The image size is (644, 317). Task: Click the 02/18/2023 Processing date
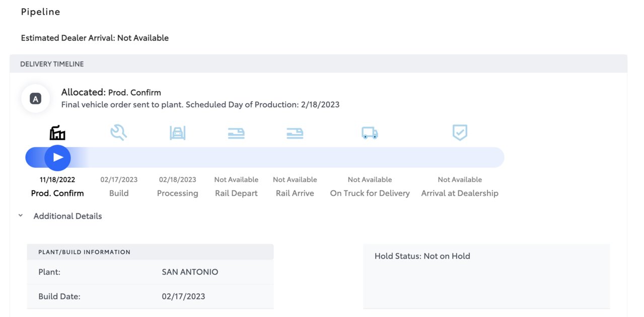tap(177, 179)
